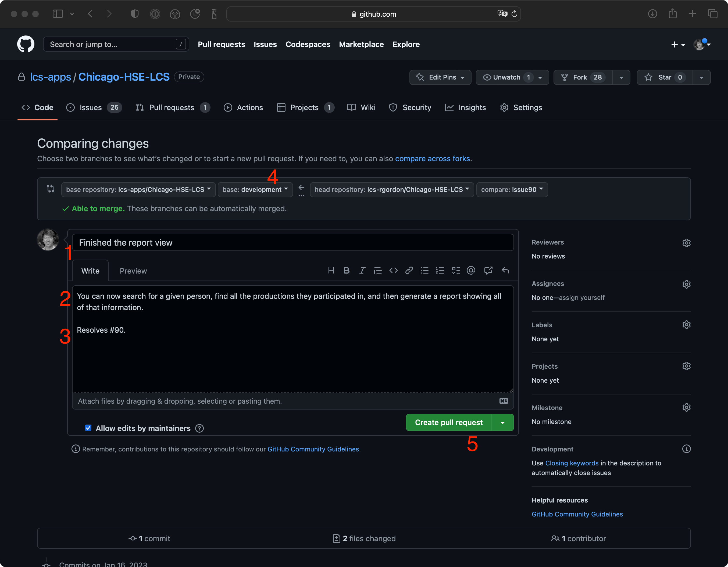Open the GitHub Community Guidelines link

click(x=577, y=514)
